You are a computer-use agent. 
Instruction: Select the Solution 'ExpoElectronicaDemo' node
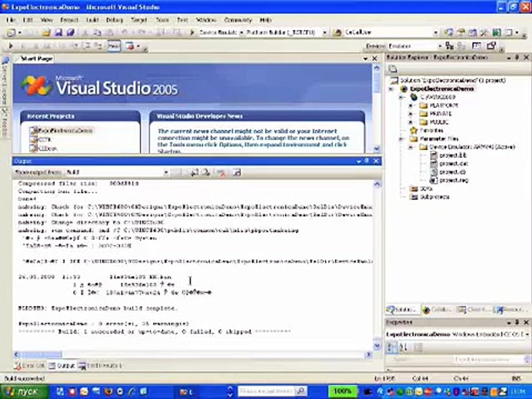(453, 80)
